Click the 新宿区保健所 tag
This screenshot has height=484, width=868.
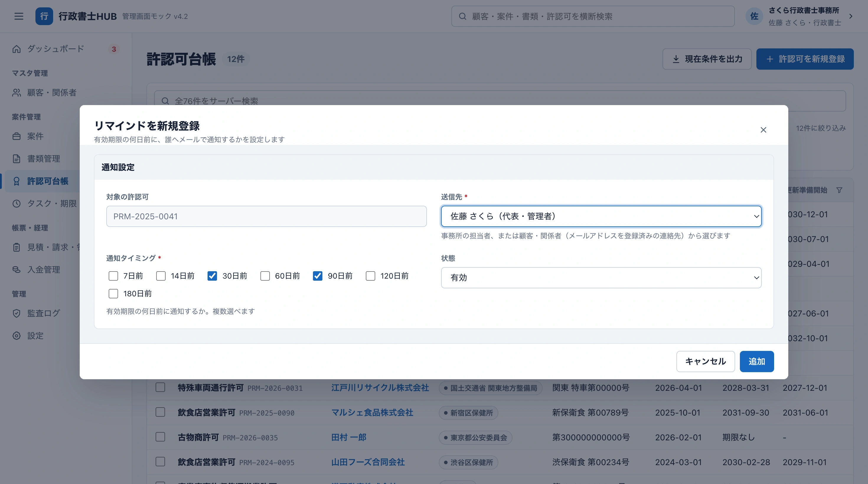click(468, 413)
